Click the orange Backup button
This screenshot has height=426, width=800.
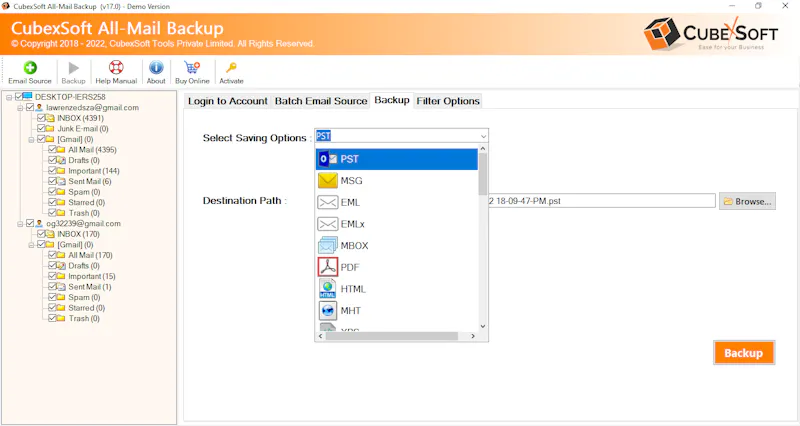(x=744, y=353)
